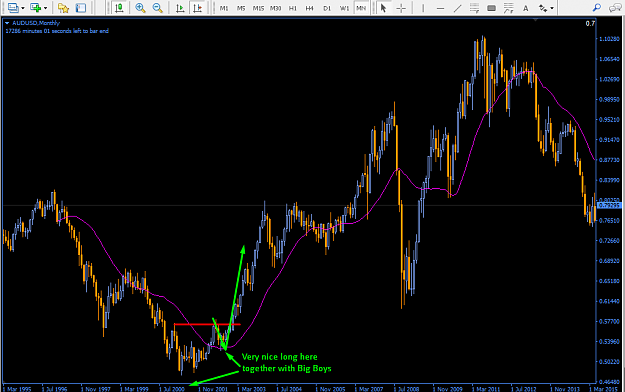This screenshot has width=625, height=392.
Task: Show the Terminal panel icon
Action: point(81,8)
